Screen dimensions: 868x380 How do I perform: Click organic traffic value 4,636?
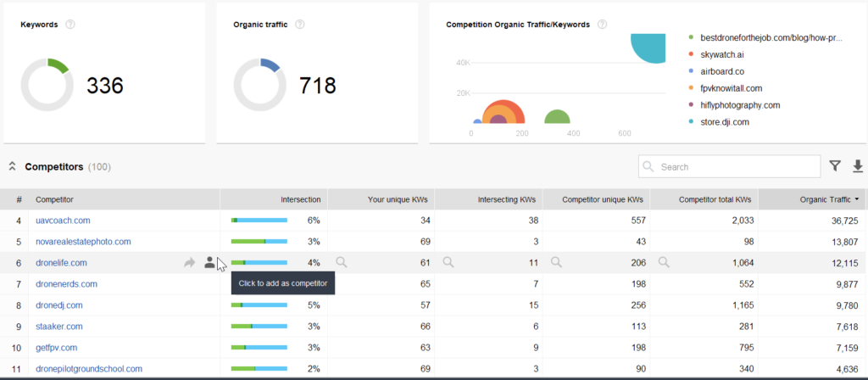(847, 369)
